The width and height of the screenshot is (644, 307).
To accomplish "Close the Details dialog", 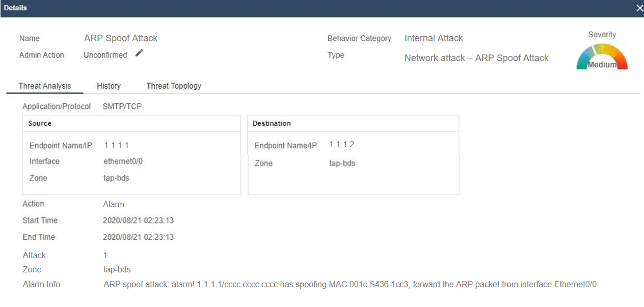I will pyautogui.click(x=639, y=8).
